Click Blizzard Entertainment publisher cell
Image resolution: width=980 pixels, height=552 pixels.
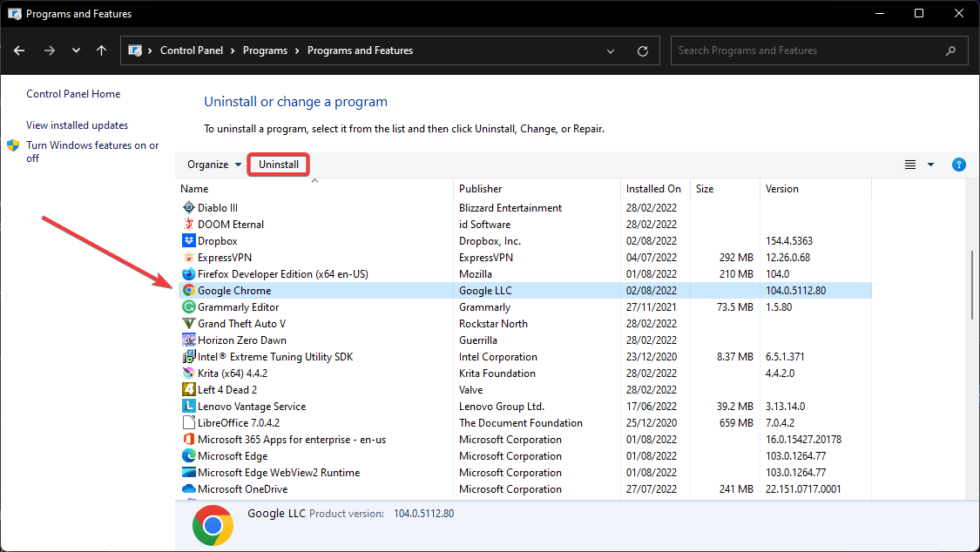pyautogui.click(x=510, y=208)
